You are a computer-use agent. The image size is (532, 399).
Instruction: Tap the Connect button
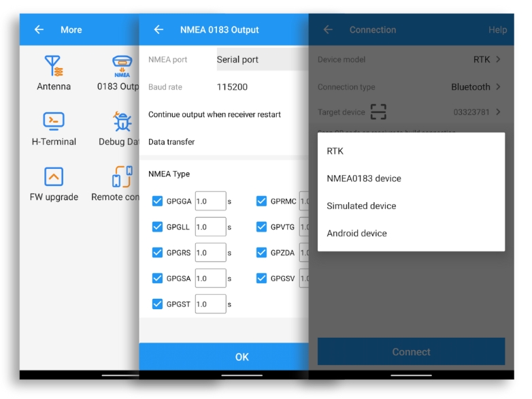(x=411, y=352)
